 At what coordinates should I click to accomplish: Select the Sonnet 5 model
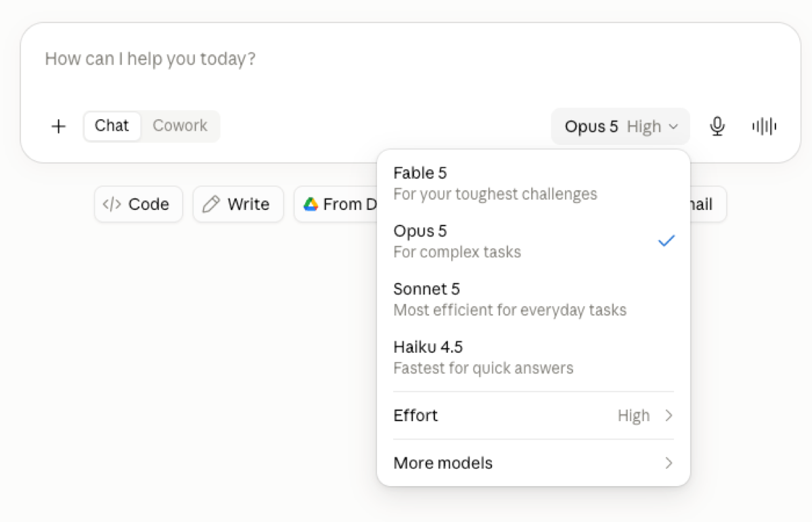pyautogui.click(x=533, y=299)
